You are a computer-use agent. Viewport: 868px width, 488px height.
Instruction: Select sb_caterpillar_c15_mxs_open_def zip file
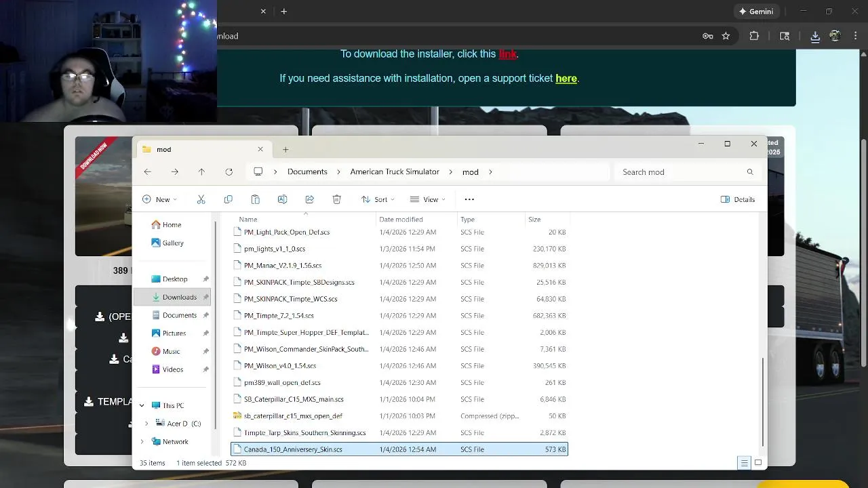(x=399, y=416)
